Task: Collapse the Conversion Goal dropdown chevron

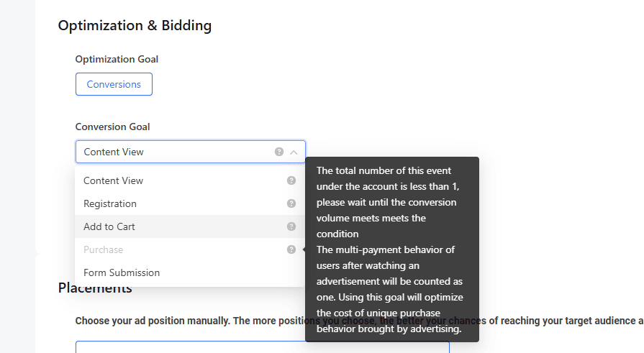Action: pyautogui.click(x=294, y=152)
